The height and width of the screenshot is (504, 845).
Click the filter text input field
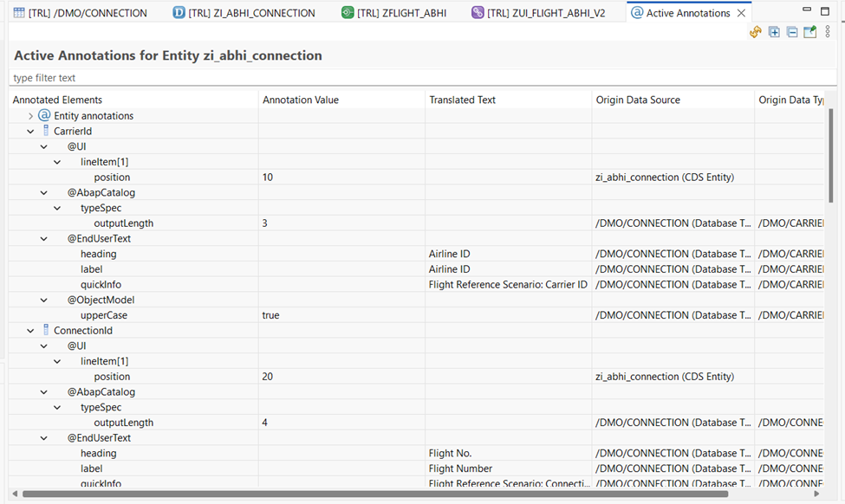(x=416, y=78)
